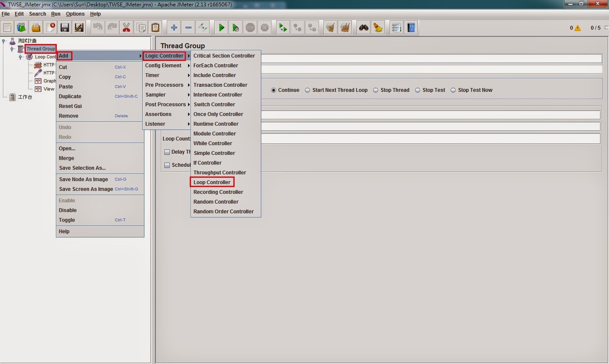Viewport: 609px width, 364px height.
Task: Open the File menu
Action: pos(6,14)
